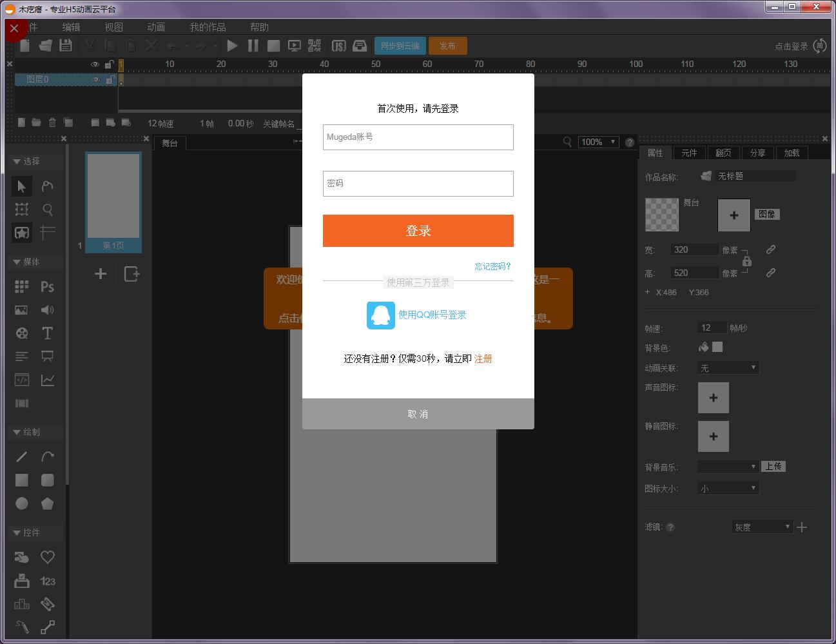836x644 pixels.
Task: Select the heart control icon
Action: (47, 557)
